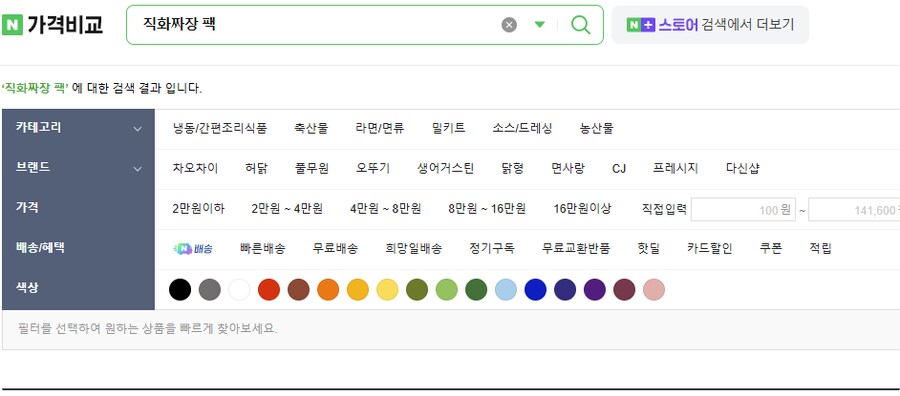This screenshot has width=900, height=396.
Task: Toggle the 무료교환반품 filter
Action: pyautogui.click(x=576, y=249)
